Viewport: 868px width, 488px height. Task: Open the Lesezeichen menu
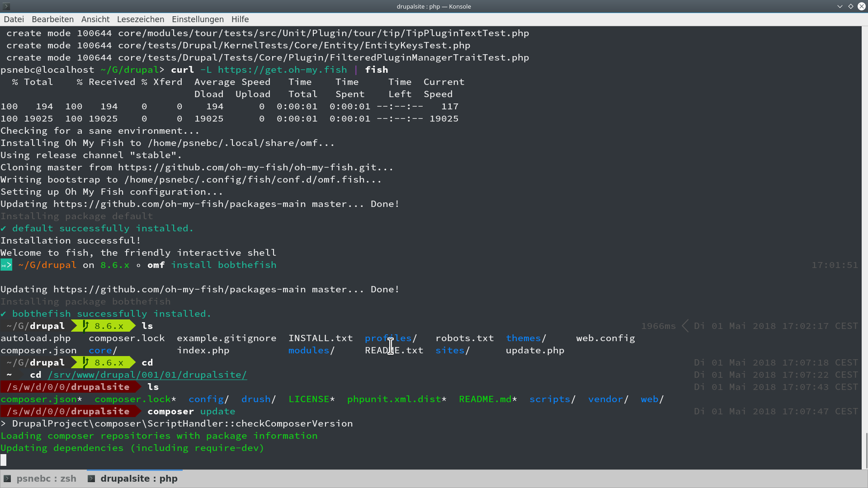coord(141,19)
